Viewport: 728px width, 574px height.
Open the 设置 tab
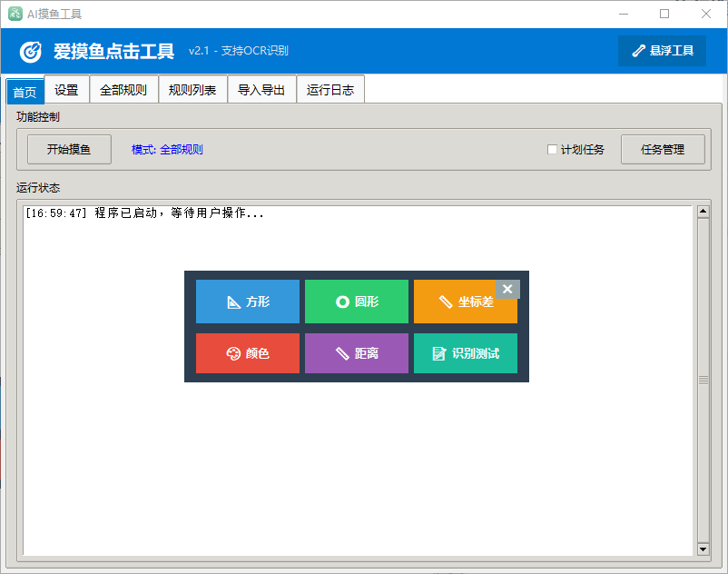click(66, 89)
